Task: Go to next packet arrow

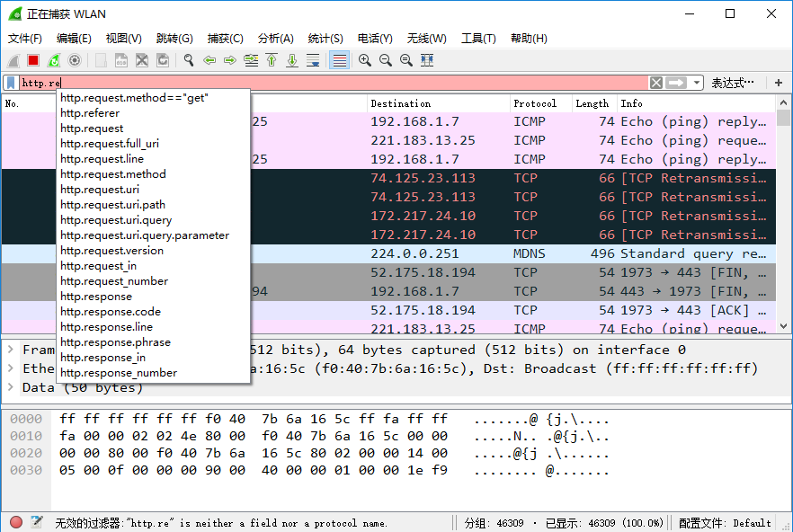Action: pyautogui.click(x=230, y=61)
